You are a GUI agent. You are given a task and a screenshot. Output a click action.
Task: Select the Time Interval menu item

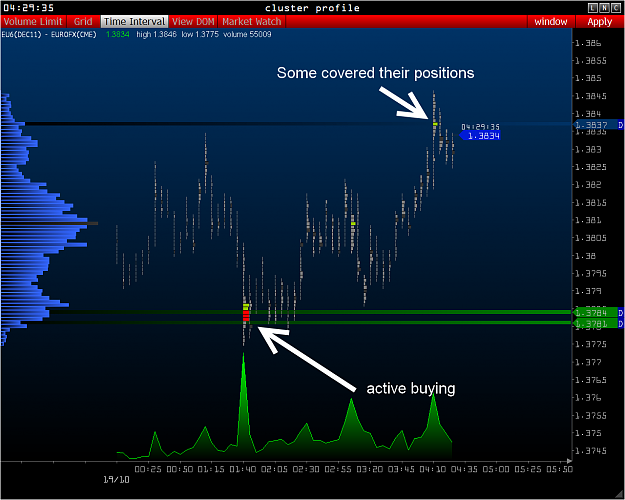point(134,22)
